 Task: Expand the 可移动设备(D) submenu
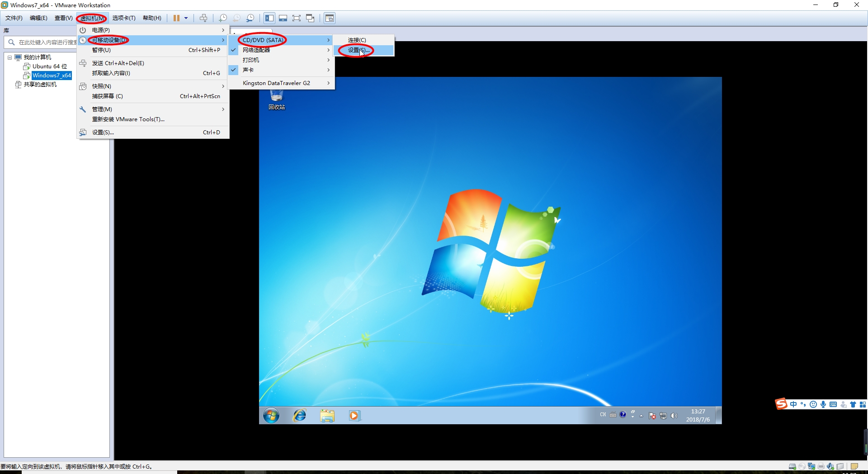[153, 40]
